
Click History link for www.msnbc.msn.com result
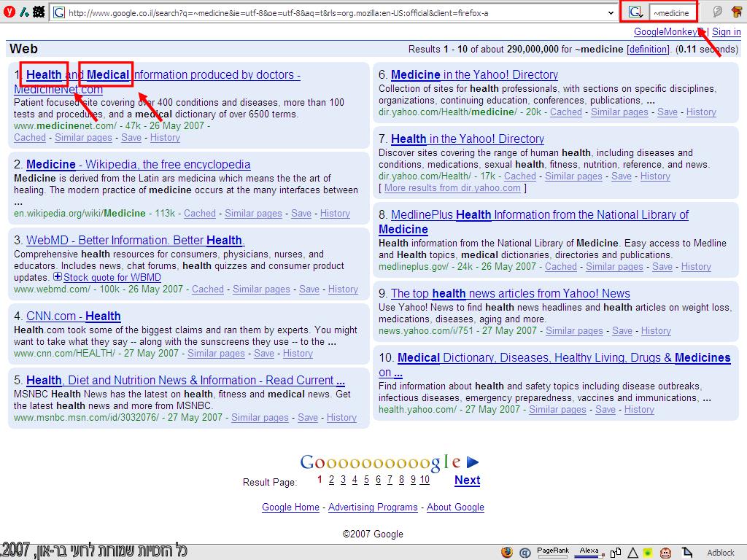[341, 418]
